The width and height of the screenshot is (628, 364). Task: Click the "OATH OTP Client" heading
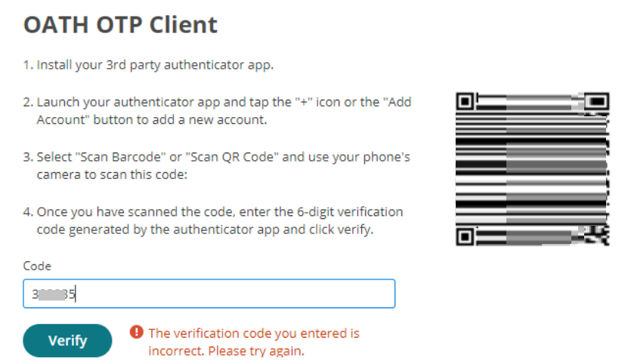[x=120, y=25]
